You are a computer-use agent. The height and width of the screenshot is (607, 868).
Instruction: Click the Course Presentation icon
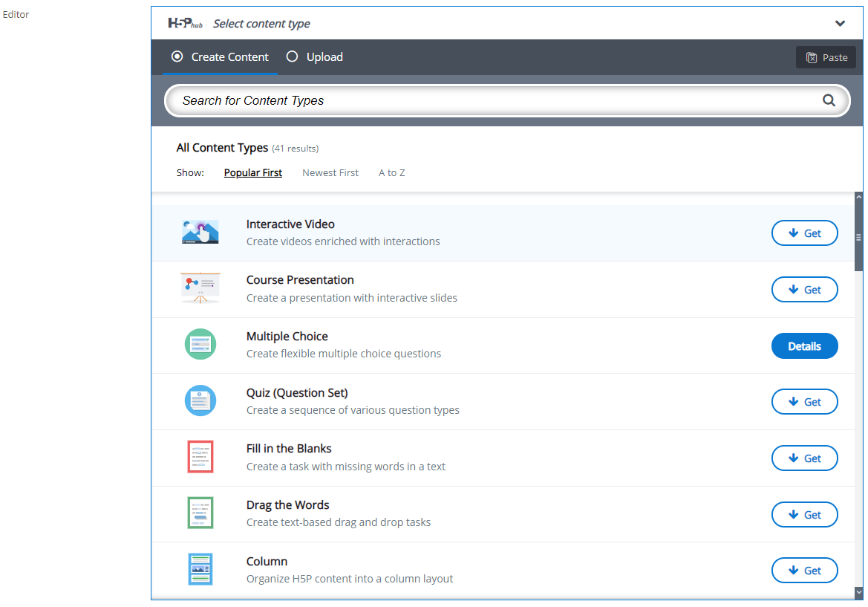pyautogui.click(x=200, y=288)
